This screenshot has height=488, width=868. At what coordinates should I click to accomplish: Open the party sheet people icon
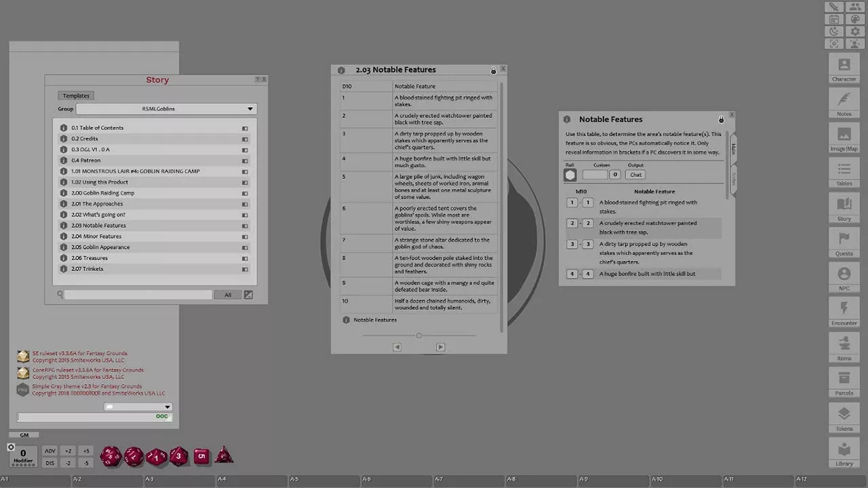click(x=854, y=7)
